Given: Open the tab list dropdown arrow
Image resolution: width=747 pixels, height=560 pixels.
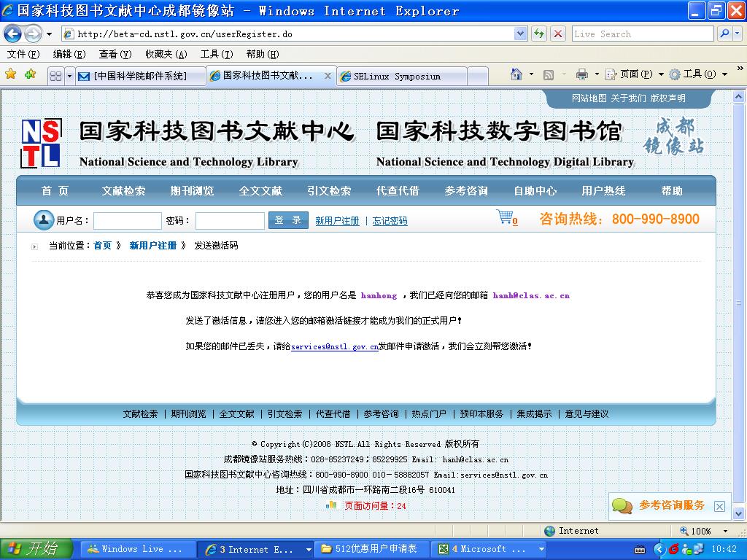Looking at the screenshot, I should point(69,76).
